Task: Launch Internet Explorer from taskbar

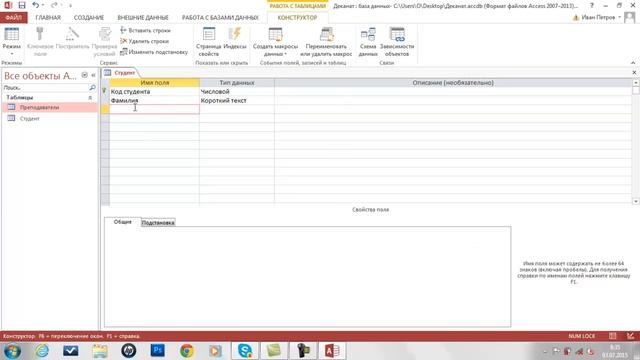Action: [42, 351]
